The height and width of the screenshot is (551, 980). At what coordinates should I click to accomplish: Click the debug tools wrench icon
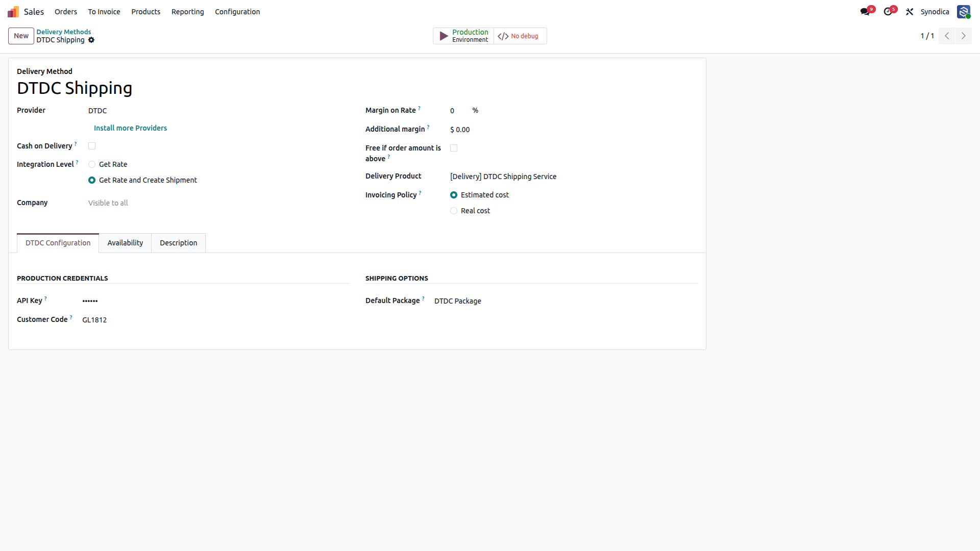click(x=910, y=12)
